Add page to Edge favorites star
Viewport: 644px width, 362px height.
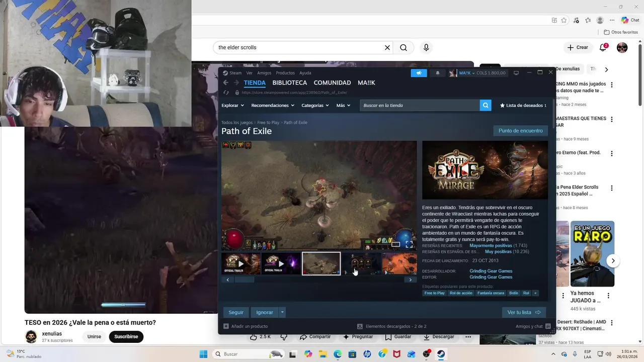click(x=564, y=20)
